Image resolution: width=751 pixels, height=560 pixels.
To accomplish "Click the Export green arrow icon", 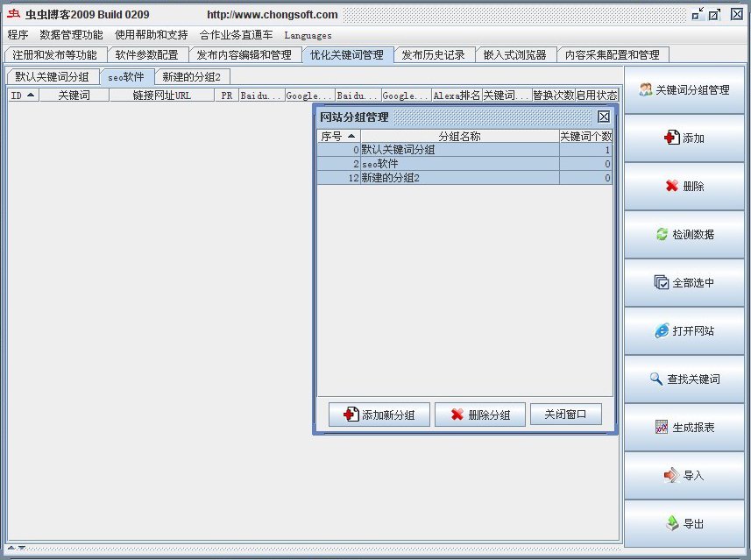I will click(x=672, y=523).
